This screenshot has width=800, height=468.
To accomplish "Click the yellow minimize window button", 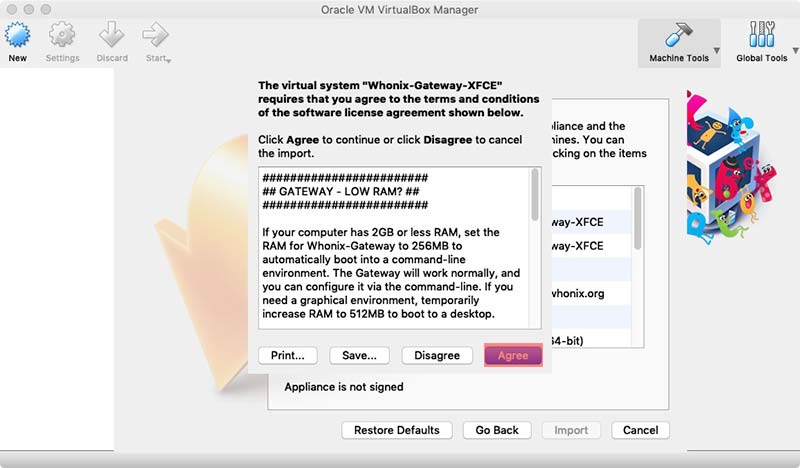I will coord(28,9).
